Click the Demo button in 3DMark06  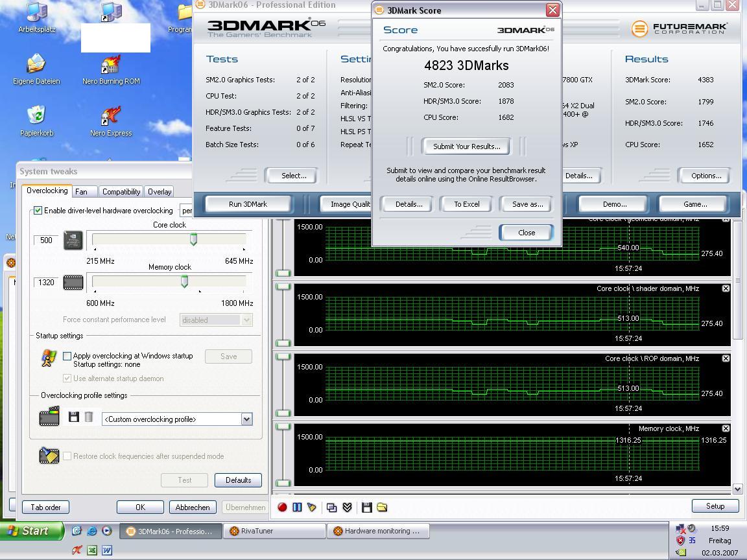pyautogui.click(x=615, y=204)
